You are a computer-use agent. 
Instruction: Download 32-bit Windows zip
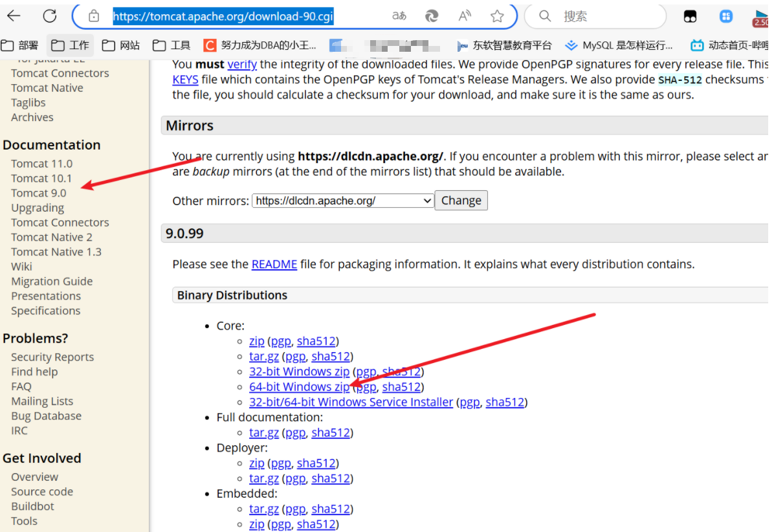coord(299,371)
